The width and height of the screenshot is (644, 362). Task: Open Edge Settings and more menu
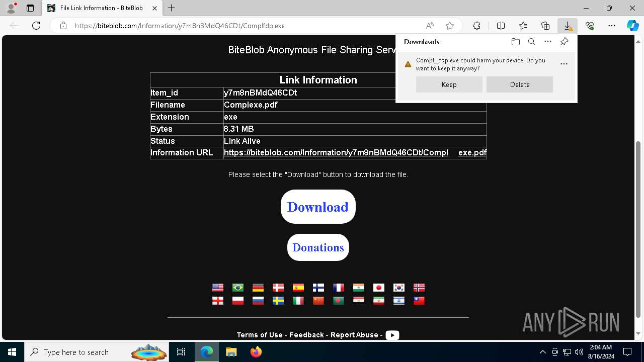612,26
